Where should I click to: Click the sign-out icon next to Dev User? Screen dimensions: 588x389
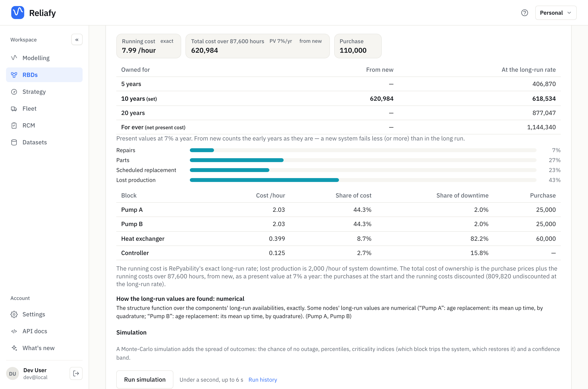coord(76,373)
